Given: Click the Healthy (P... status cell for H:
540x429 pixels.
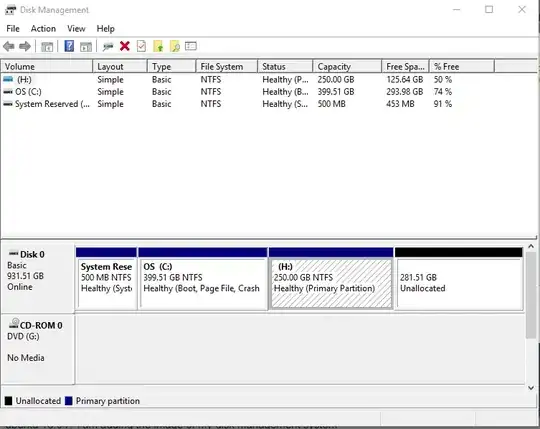Looking at the screenshot, I should (285, 80).
